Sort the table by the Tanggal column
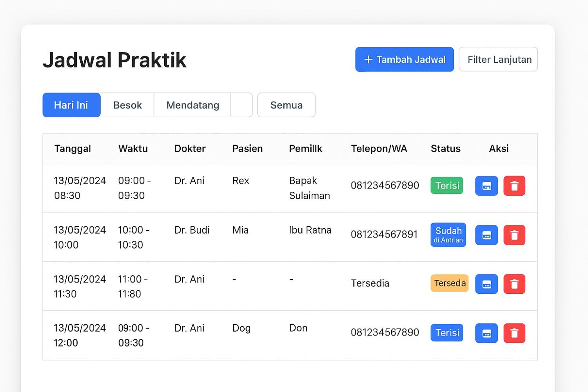 [x=72, y=149]
